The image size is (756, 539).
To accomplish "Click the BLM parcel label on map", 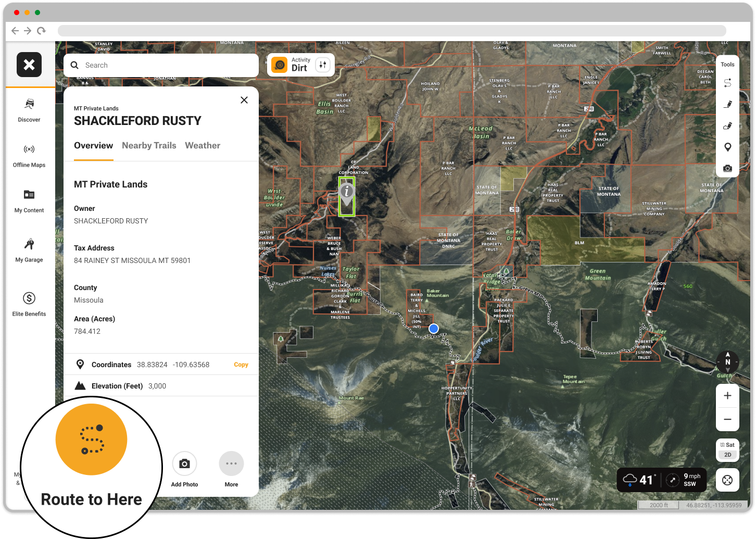I will pos(579,243).
